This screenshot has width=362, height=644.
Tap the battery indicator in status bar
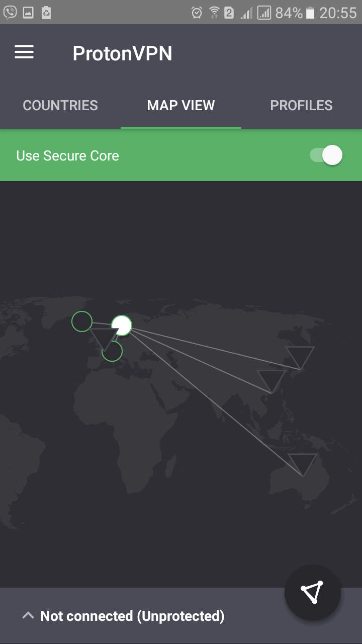311,13
